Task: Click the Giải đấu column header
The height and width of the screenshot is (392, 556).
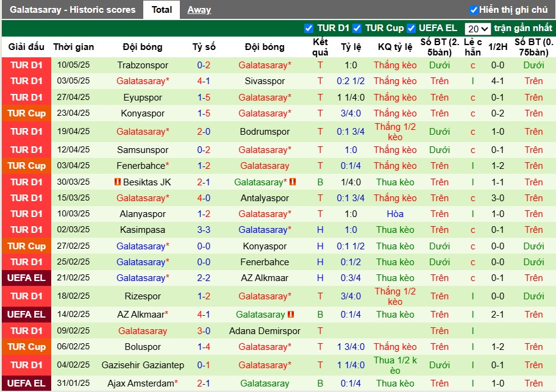Action: pyautogui.click(x=26, y=47)
